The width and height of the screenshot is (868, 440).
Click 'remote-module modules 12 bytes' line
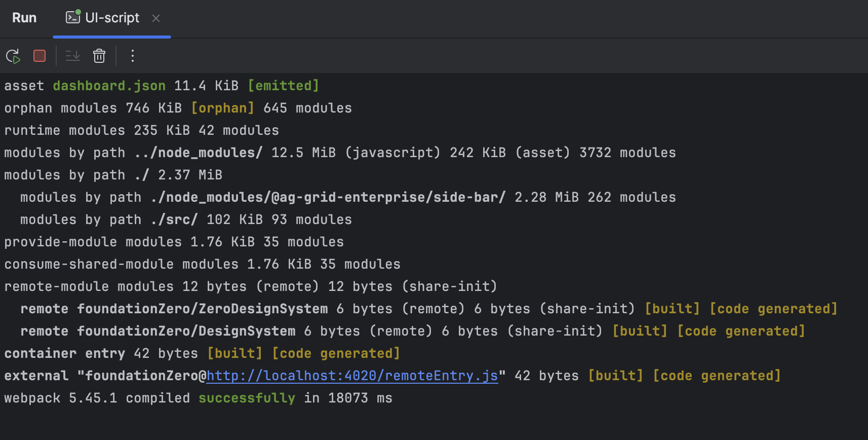click(x=251, y=286)
